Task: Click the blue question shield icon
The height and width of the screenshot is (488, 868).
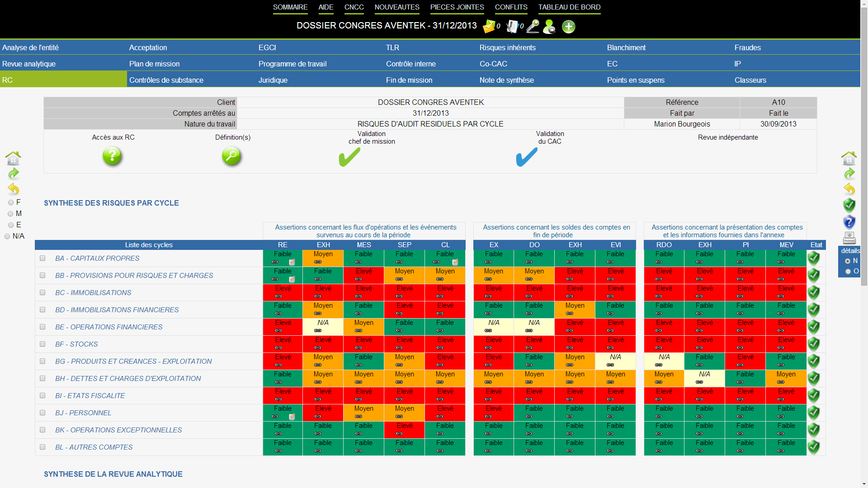Action: pyautogui.click(x=849, y=221)
